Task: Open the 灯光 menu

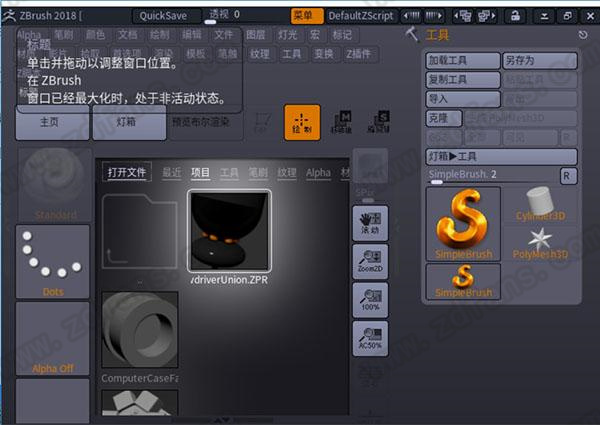Action: 288,35
